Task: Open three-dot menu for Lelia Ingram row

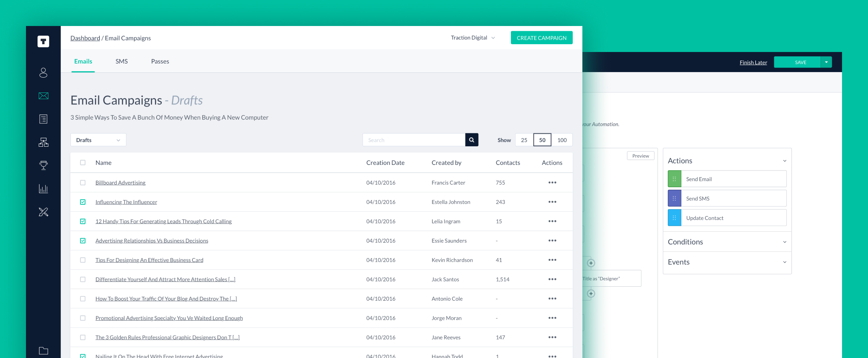Action: point(552,221)
